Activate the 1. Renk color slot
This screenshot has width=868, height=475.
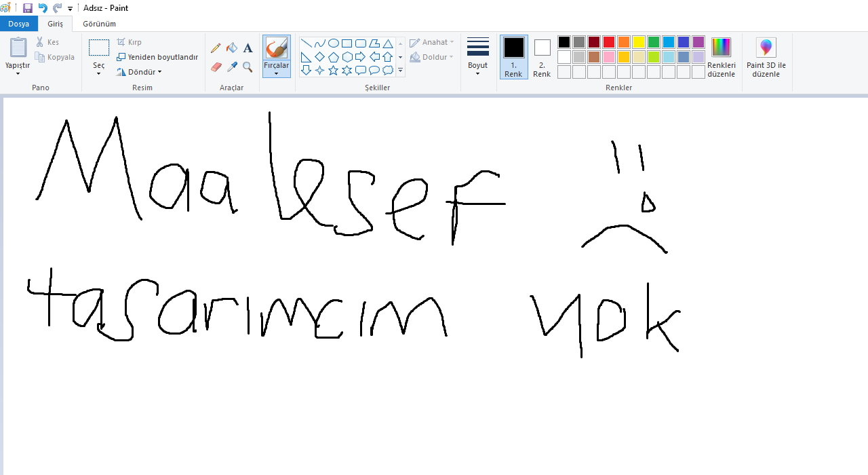pos(513,56)
